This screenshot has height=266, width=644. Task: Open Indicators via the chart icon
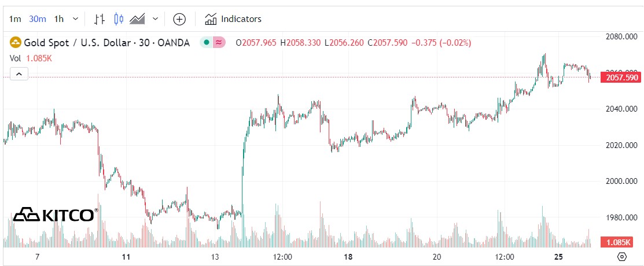[211, 19]
